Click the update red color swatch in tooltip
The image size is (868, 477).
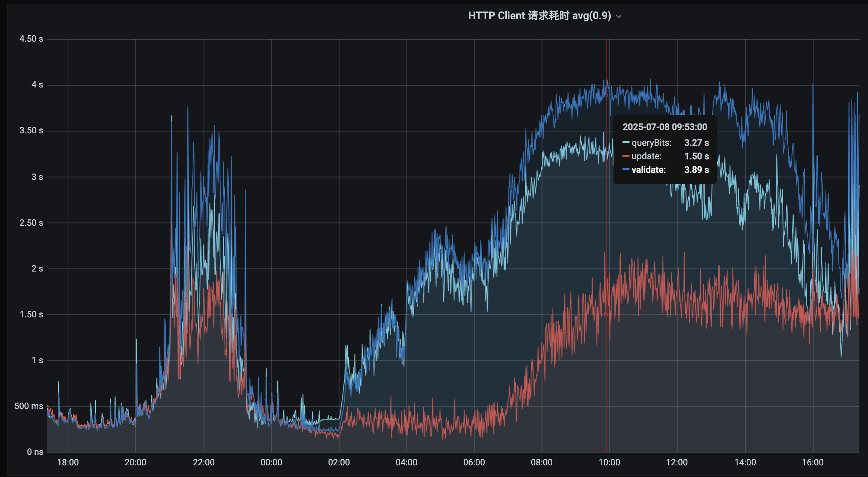click(625, 156)
